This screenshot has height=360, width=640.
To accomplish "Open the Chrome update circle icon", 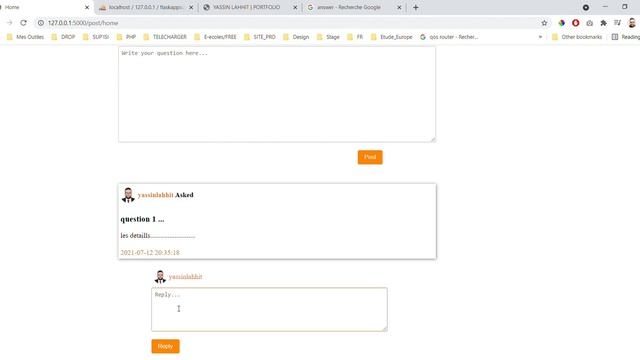I will [586, 7].
